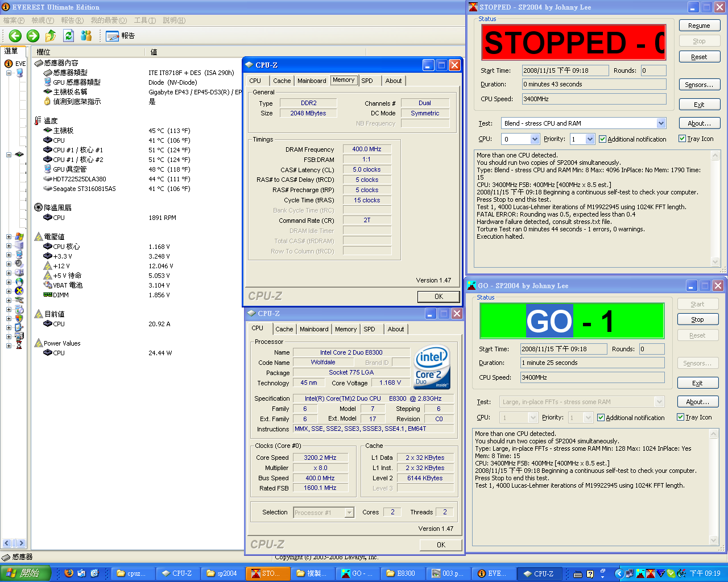This screenshot has width=728, height=582.
Task: Open the 報告 report wizard toolbar button
Action: (x=121, y=36)
